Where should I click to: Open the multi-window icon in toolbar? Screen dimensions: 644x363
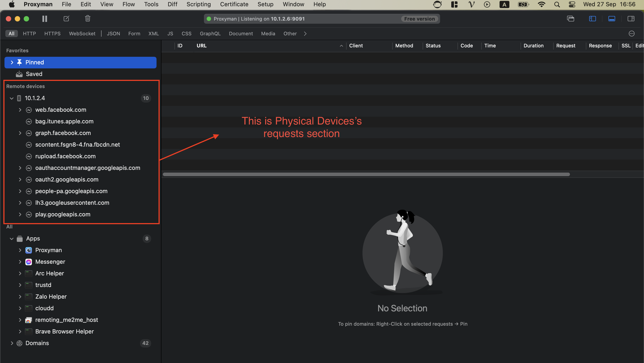tap(570, 19)
